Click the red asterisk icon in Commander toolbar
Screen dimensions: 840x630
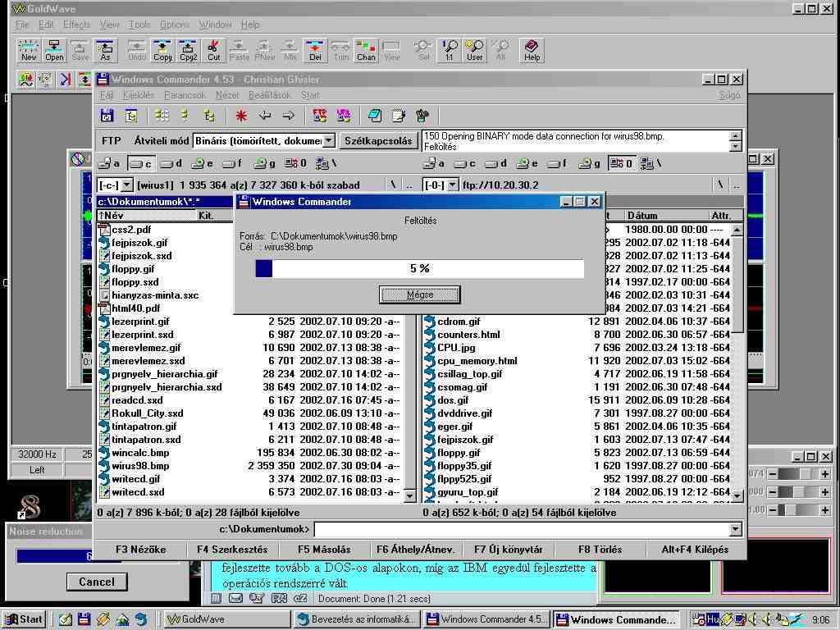(x=241, y=116)
